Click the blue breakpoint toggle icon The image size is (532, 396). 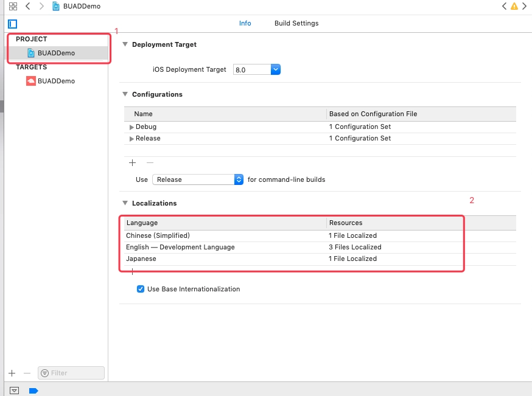tap(33, 391)
